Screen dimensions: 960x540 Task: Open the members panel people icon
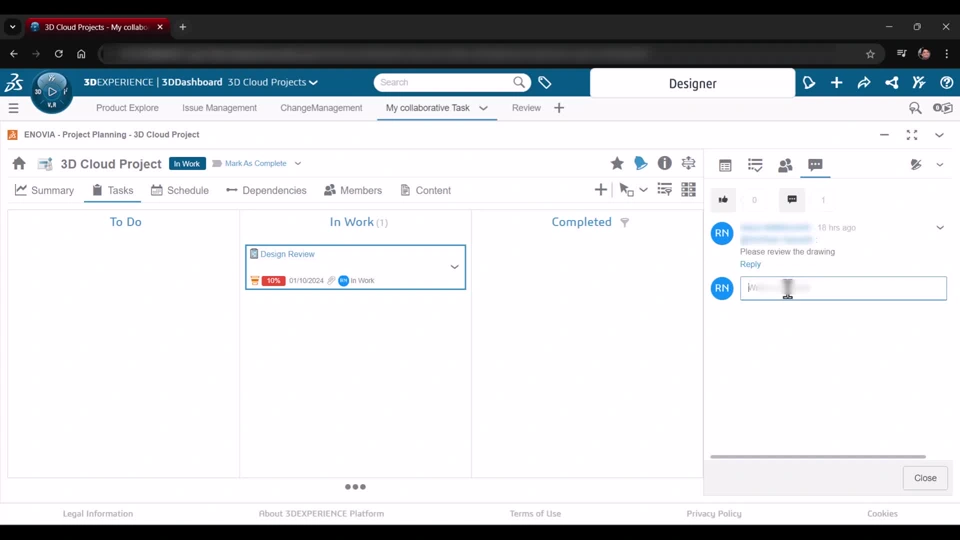pyautogui.click(x=785, y=165)
